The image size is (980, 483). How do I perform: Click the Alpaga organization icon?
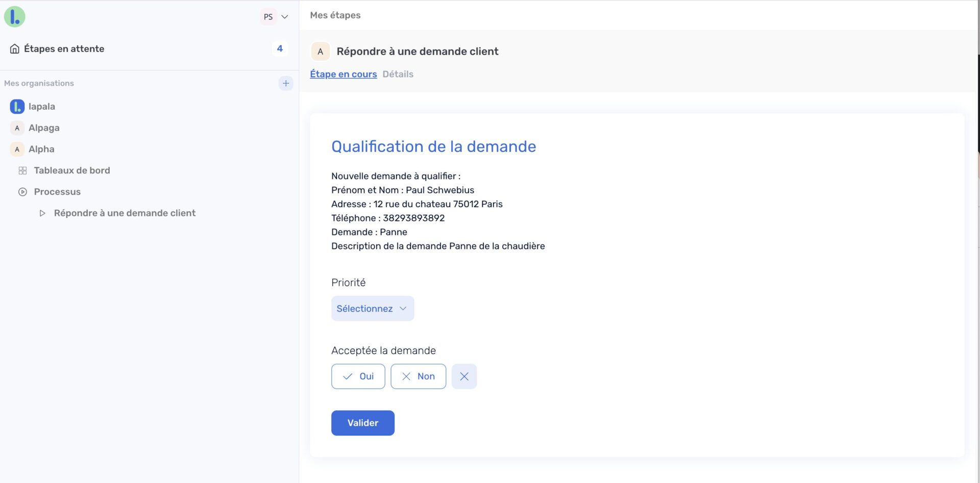pos(17,128)
